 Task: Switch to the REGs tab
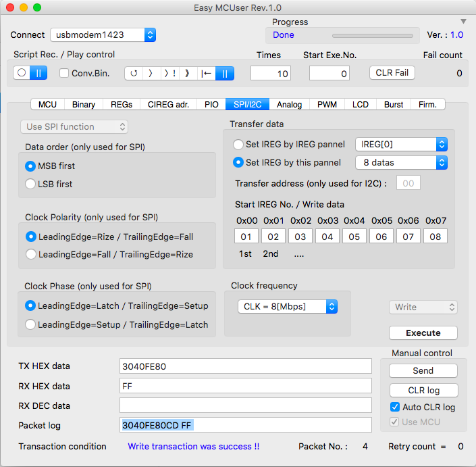click(122, 105)
